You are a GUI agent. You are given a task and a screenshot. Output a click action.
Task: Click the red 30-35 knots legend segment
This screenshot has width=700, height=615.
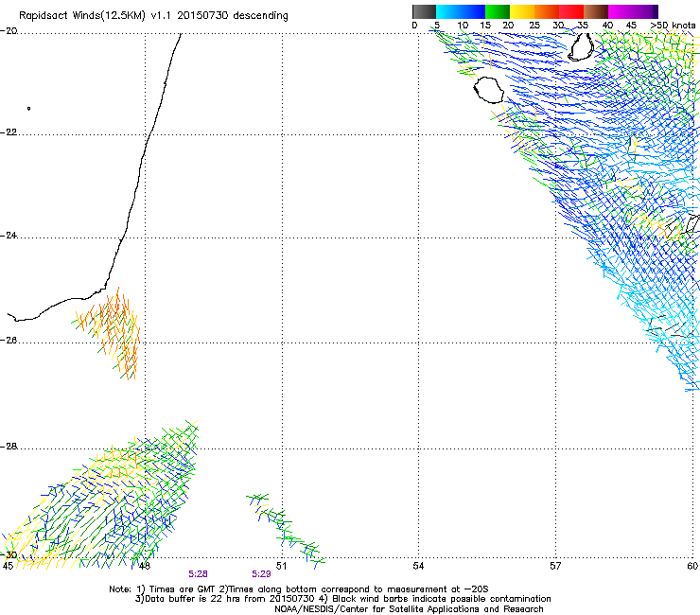(x=571, y=11)
